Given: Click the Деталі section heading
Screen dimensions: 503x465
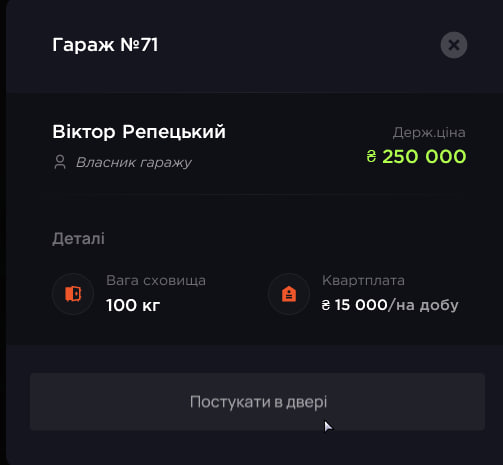Looking at the screenshot, I should click(x=78, y=239).
